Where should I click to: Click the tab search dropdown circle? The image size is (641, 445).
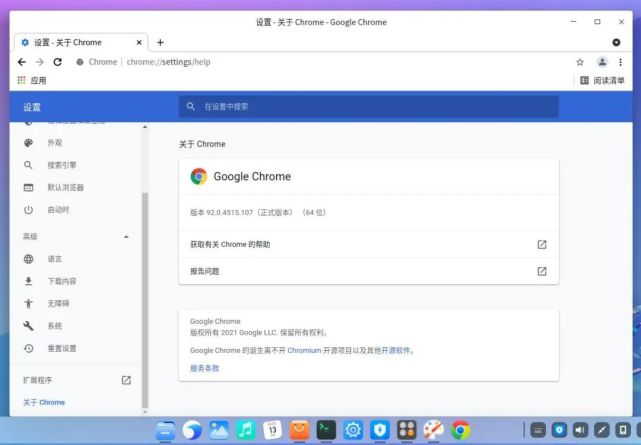[x=616, y=42]
